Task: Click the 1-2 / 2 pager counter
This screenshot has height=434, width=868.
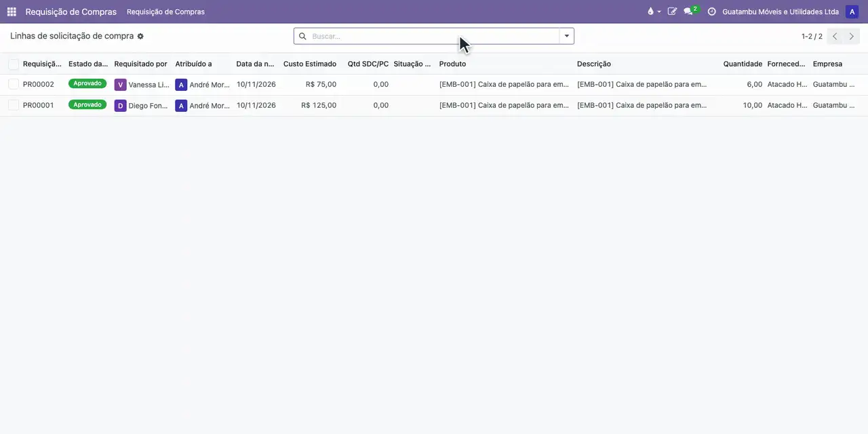Action: (x=812, y=36)
